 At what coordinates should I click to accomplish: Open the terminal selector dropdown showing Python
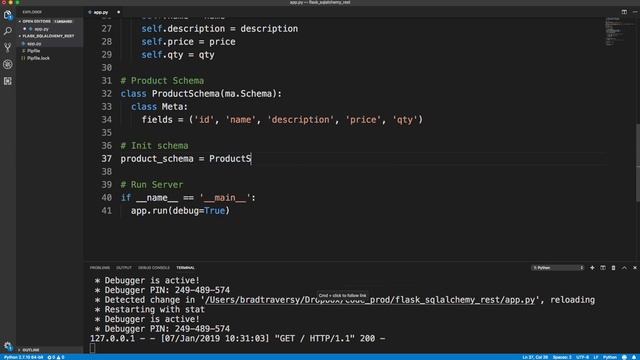coord(558,268)
